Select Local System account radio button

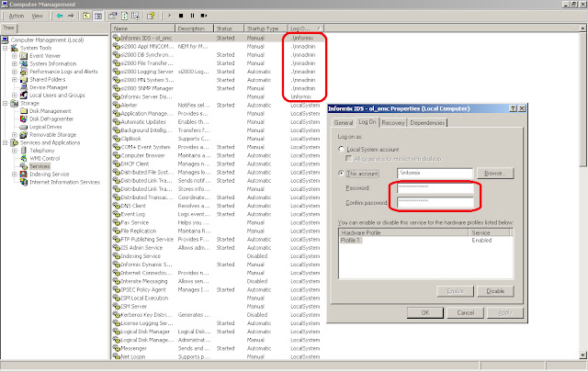(x=341, y=149)
